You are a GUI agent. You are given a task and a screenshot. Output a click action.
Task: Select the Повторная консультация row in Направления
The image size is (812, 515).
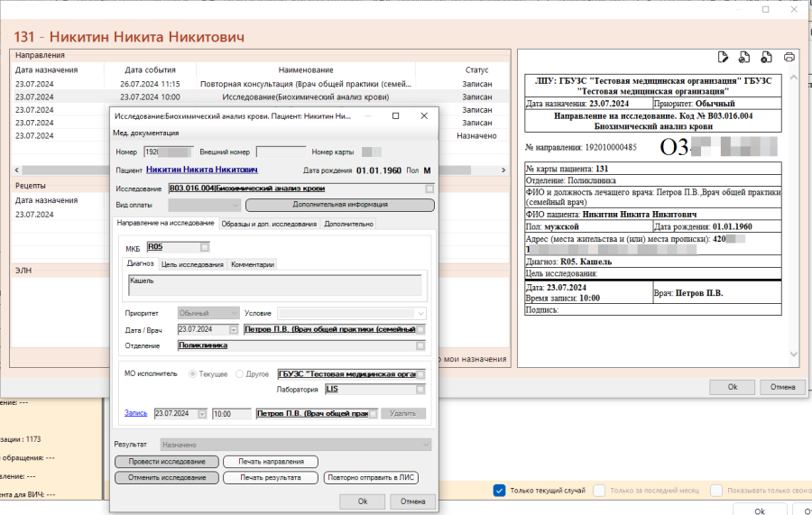260,84
